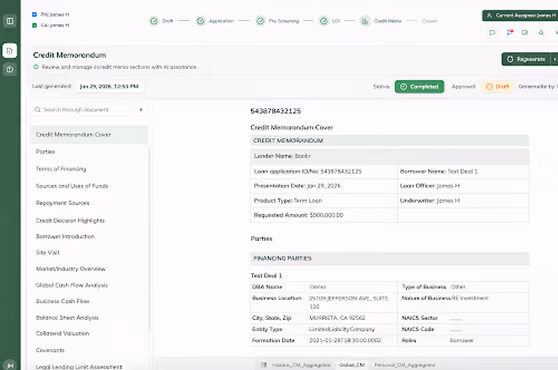This screenshot has width=558, height=370.
Task: Click the edit note icon in top toolbar
Action: point(525,33)
